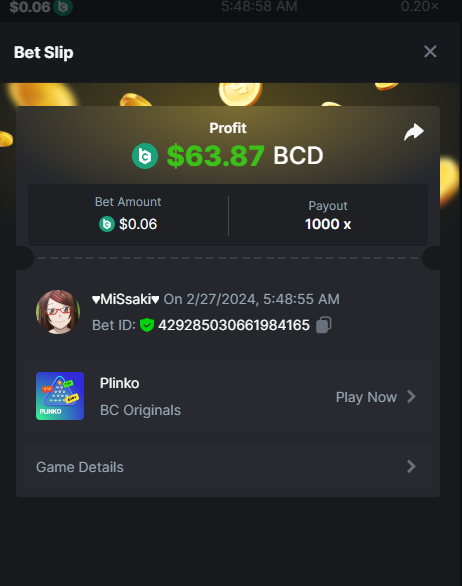Click the share arrow icon

(414, 132)
